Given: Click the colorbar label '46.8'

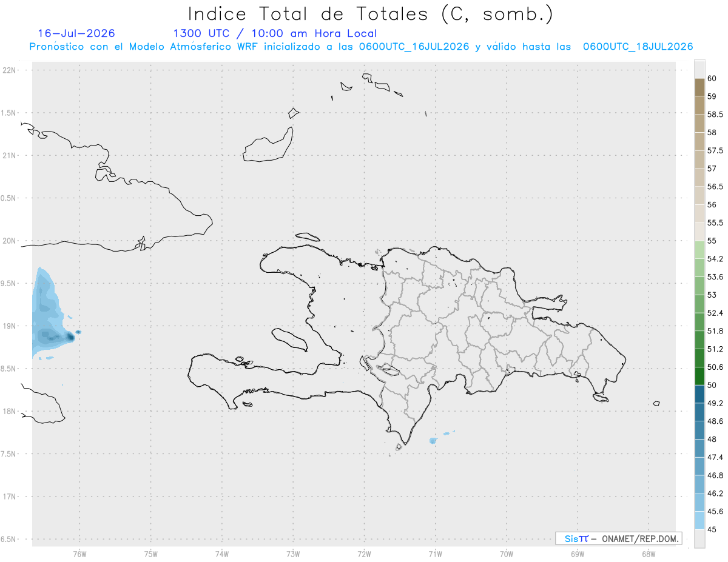Looking at the screenshot, I should (715, 475).
